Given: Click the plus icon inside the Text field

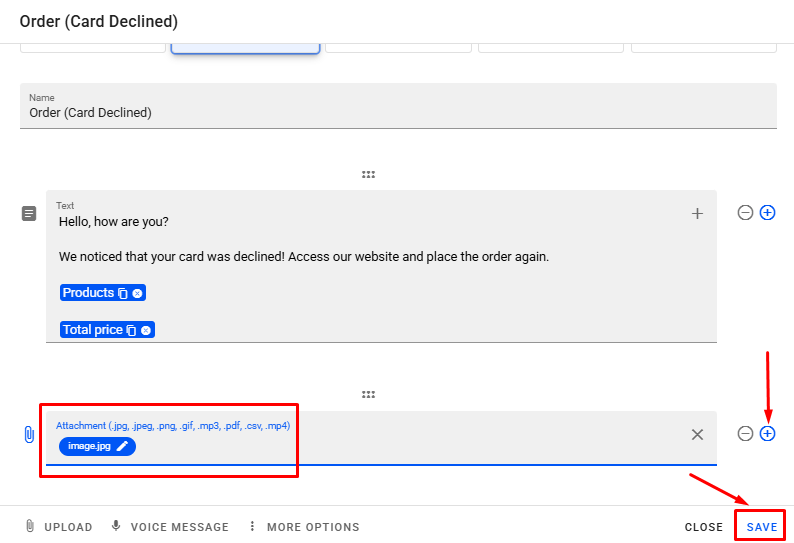Looking at the screenshot, I should coord(697,213).
